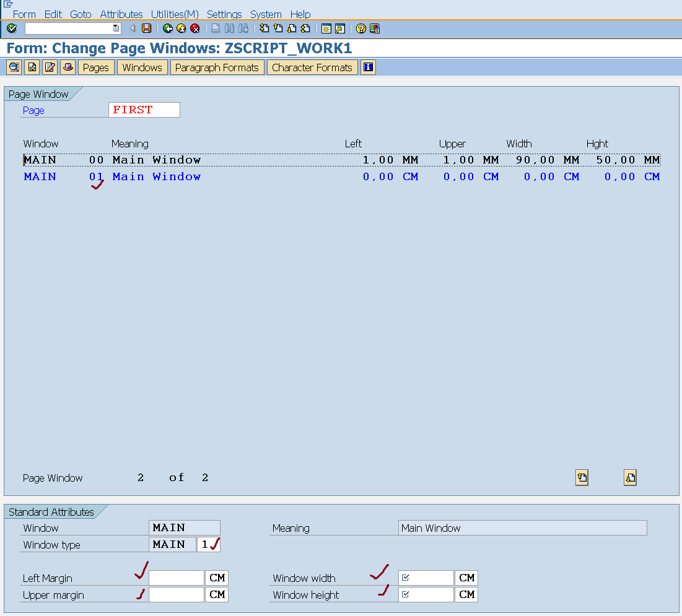Click the green Enter checkmark icon
682x616 pixels.
(x=11, y=28)
